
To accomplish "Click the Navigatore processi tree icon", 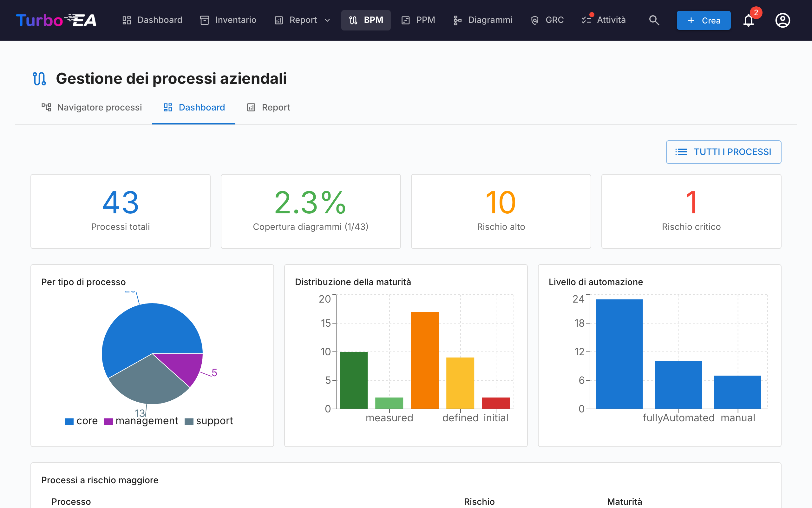I will coord(46,107).
